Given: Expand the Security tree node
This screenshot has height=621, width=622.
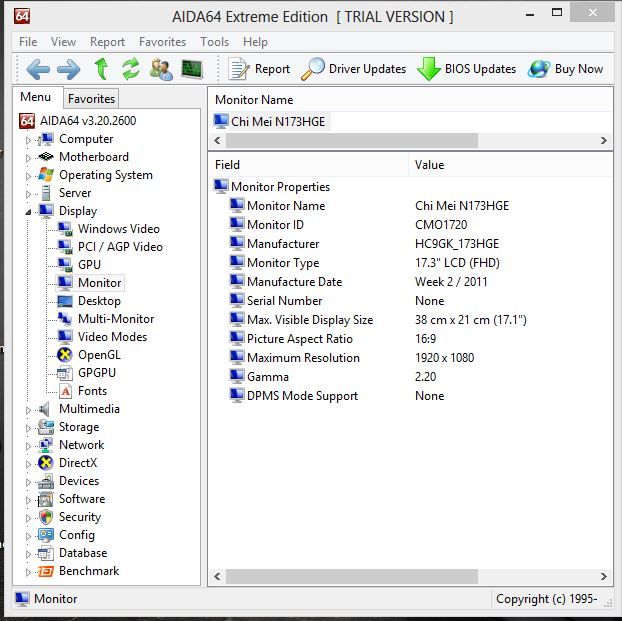Looking at the screenshot, I should [28, 518].
